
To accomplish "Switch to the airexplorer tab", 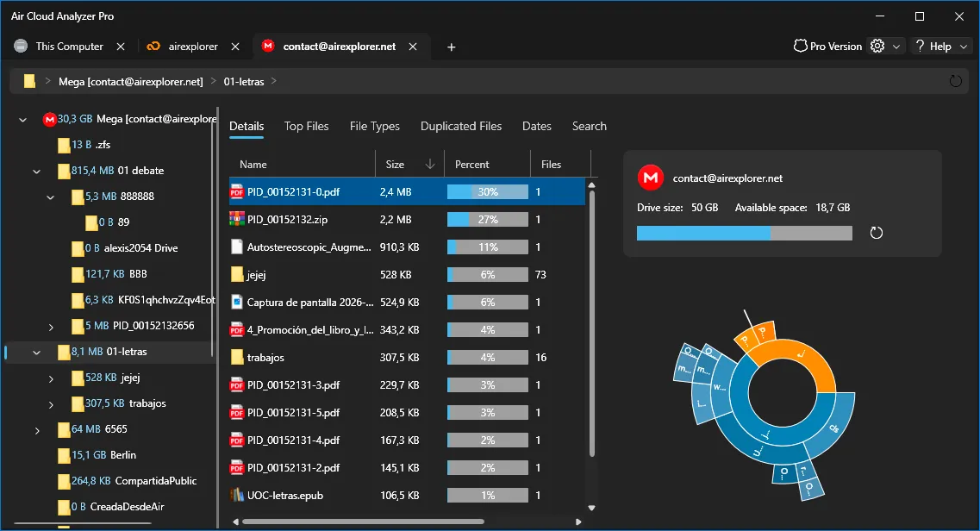I will (x=193, y=47).
